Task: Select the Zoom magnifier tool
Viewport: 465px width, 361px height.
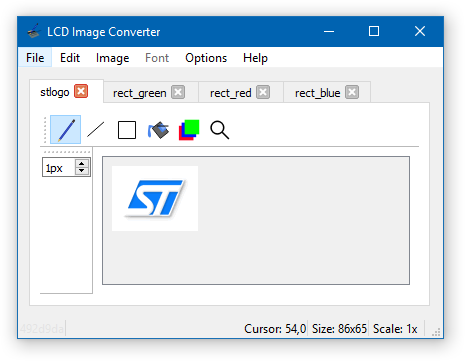Action: click(x=219, y=130)
